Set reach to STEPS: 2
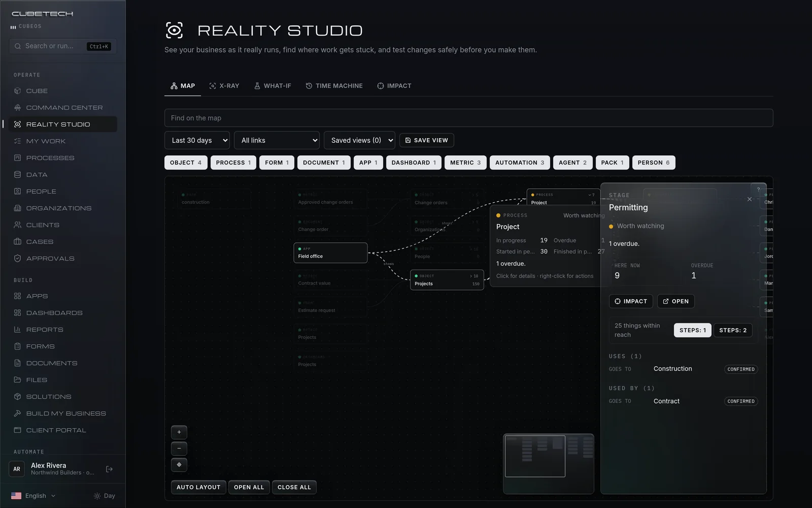This screenshot has height=508, width=812. [733, 330]
